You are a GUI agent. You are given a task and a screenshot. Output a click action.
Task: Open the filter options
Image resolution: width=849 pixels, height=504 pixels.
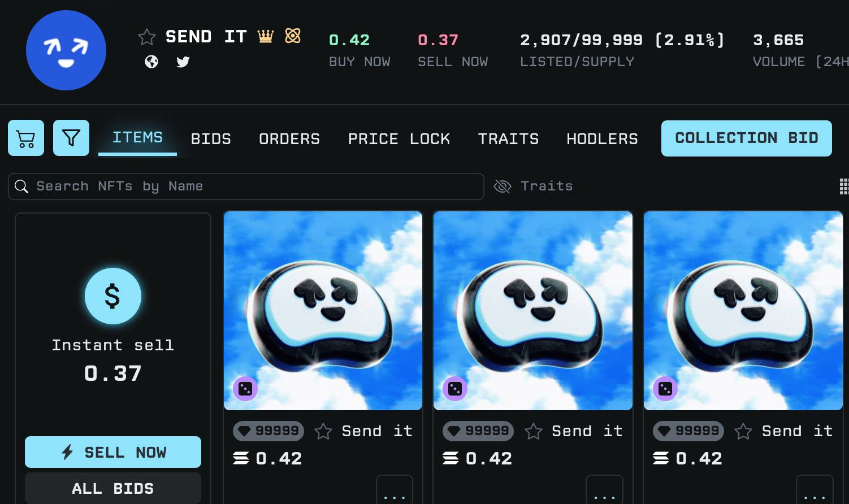point(71,137)
